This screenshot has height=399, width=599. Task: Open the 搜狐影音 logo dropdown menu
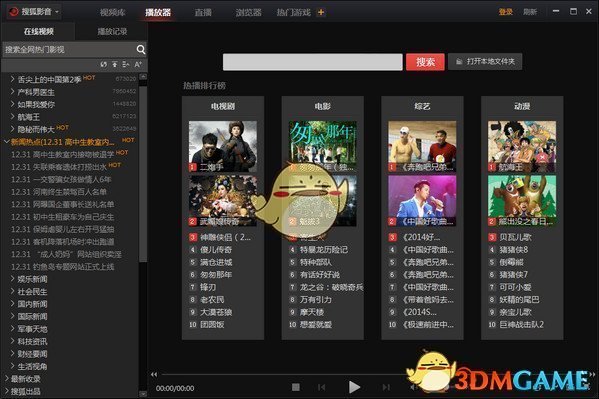[x=34, y=12]
